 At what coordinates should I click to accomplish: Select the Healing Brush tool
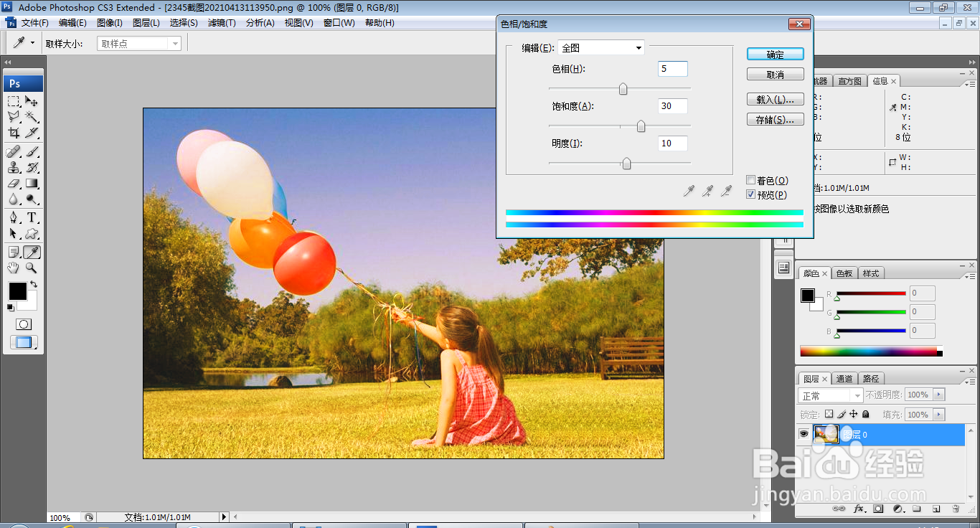[14, 151]
